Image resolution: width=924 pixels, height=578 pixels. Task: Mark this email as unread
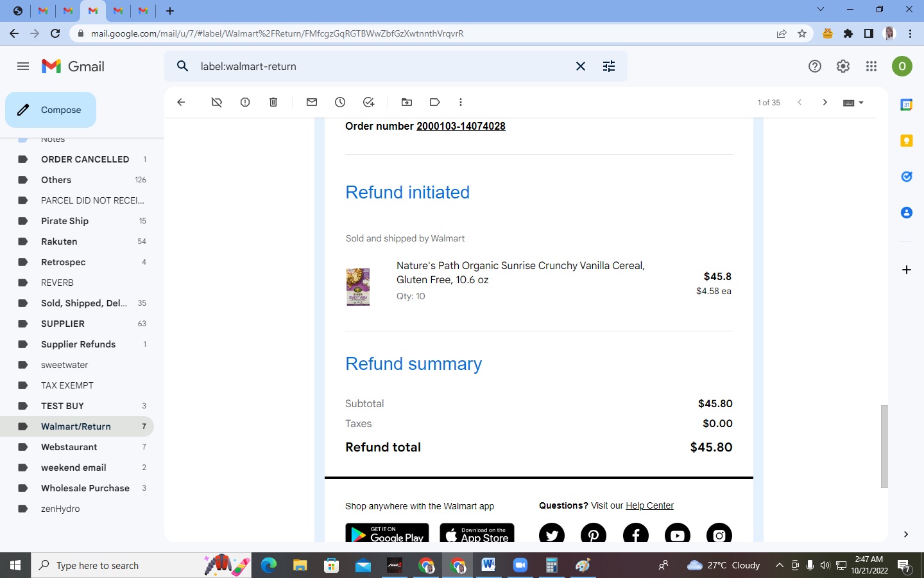[312, 102]
